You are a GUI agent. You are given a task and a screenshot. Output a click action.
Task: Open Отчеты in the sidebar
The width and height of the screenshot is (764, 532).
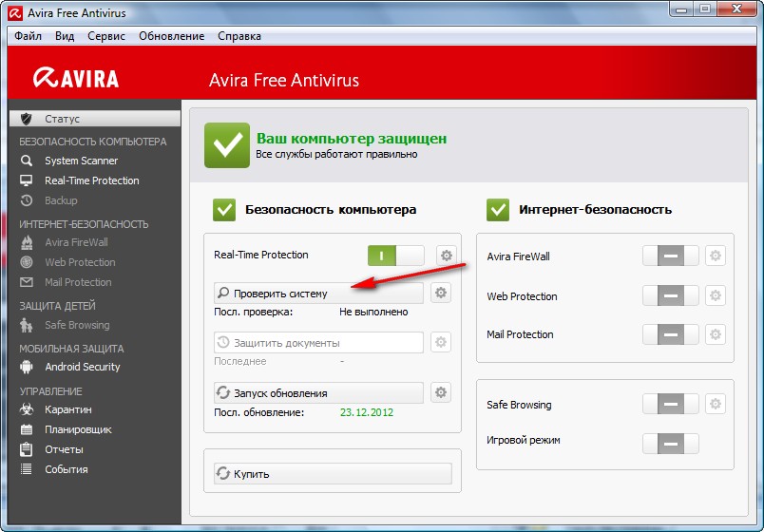coord(64,449)
